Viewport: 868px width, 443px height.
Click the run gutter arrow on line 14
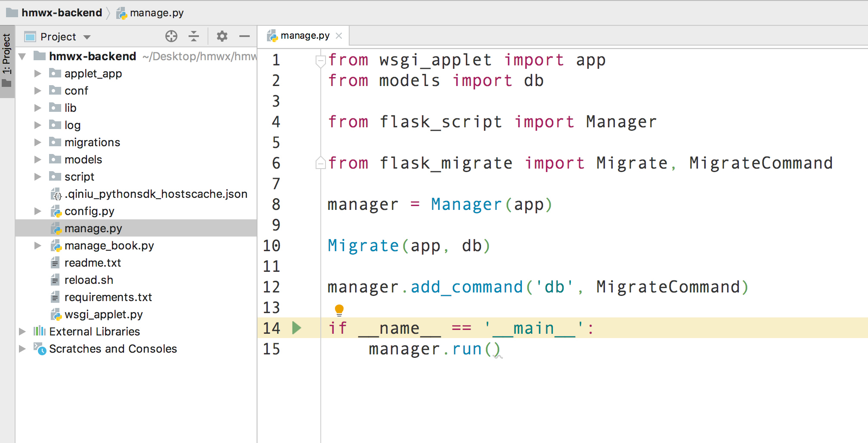pos(297,328)
